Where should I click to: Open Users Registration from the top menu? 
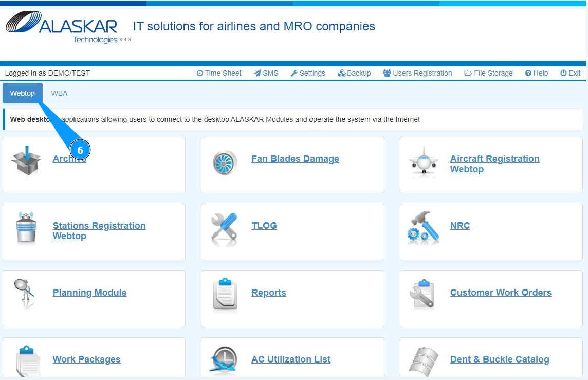(x=417, y=73)
